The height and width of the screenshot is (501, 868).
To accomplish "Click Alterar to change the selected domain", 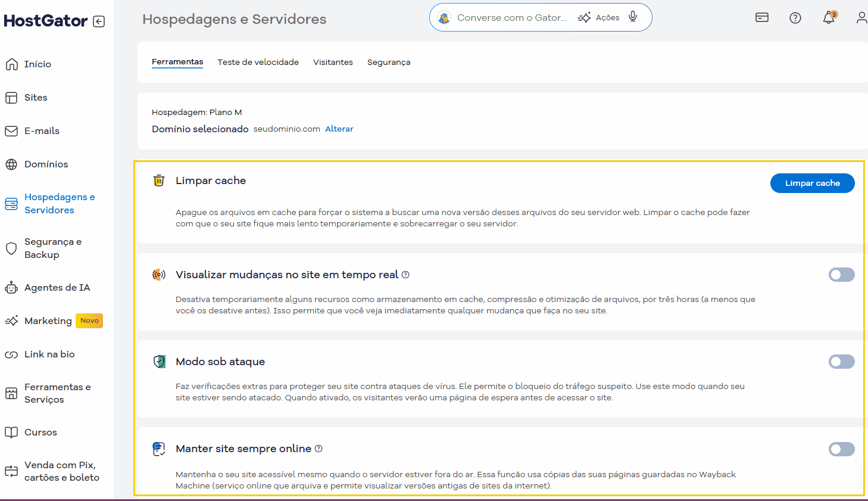I will pos(339,129).
